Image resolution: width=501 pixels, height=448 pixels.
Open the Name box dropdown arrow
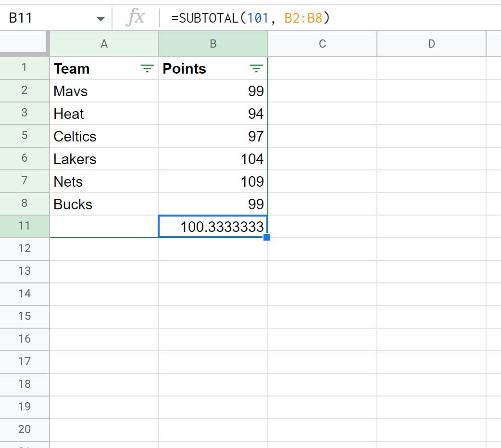point(100,19)
